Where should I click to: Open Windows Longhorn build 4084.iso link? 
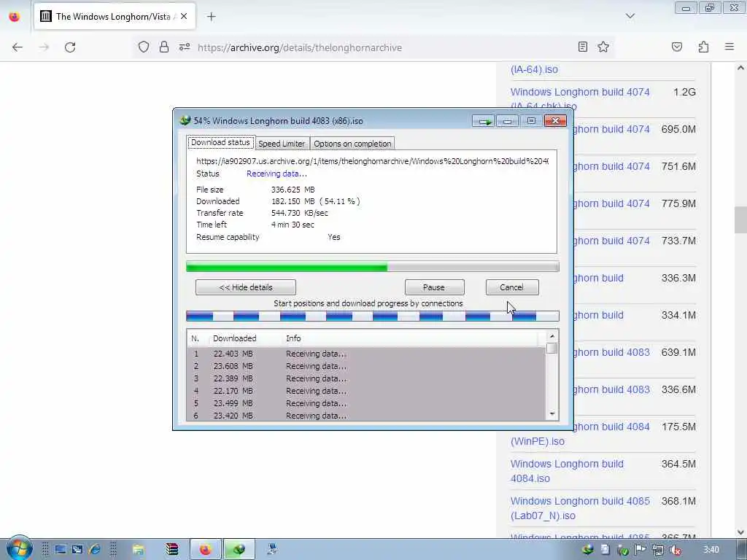click(567, 471)
